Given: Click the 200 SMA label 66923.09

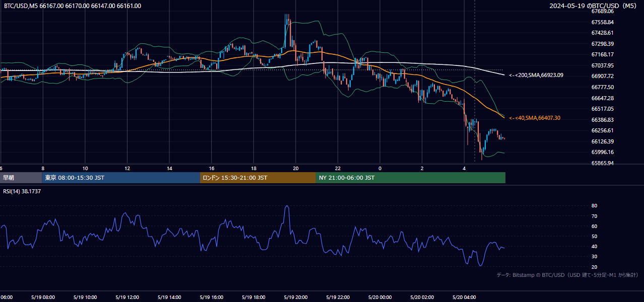Looking at the screenshot, I should click(x=536, y=75).
